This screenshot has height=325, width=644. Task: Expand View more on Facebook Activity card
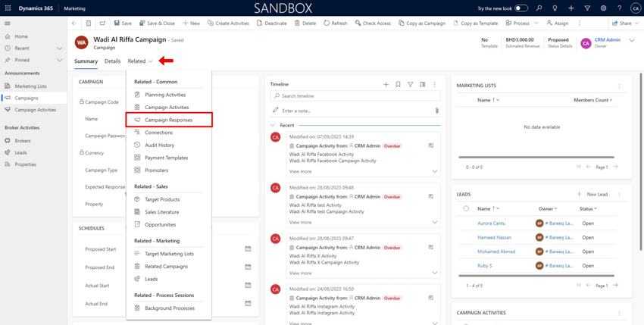301,171
